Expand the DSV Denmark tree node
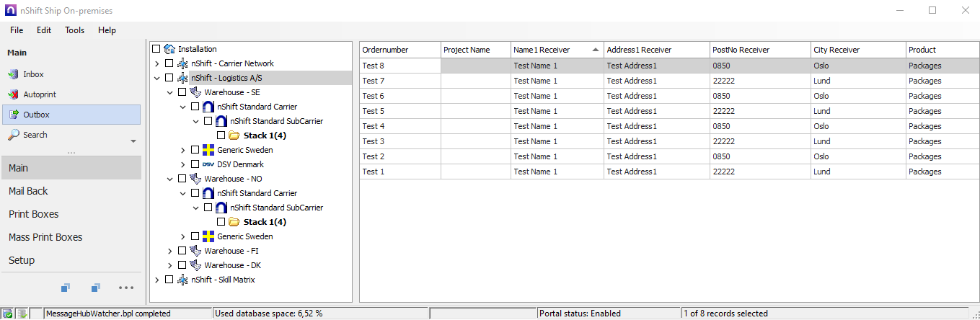 point(182,164)
